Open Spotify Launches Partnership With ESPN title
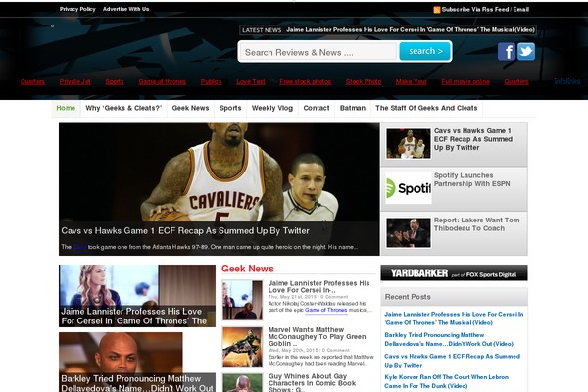This screenshot has height=392, width=588. (471, 180)
